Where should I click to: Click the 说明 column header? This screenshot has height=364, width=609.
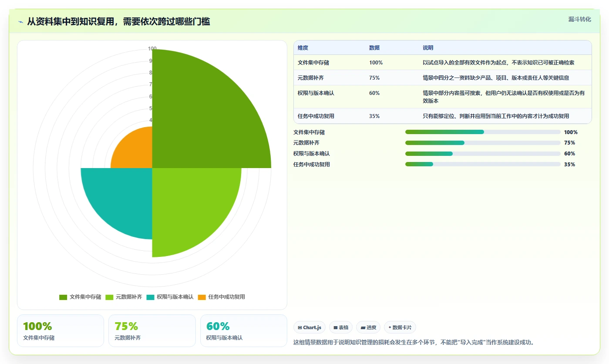coord(428,48)
